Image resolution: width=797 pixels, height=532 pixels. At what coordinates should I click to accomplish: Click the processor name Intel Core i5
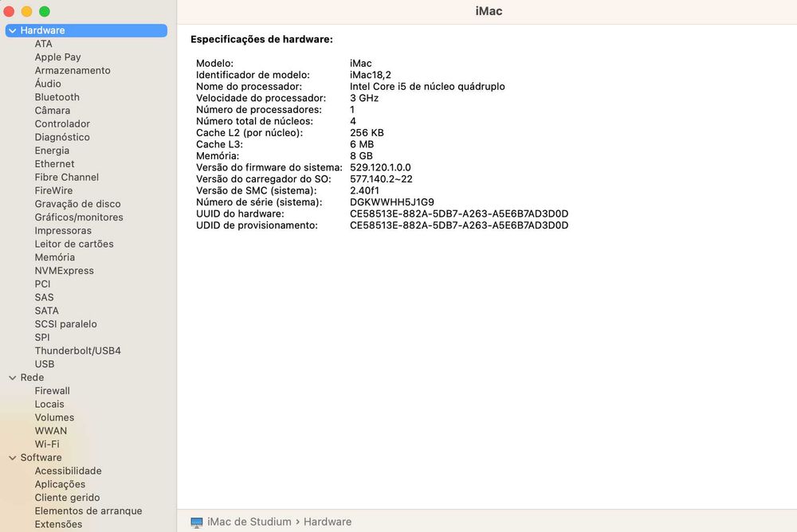[427, 87]
